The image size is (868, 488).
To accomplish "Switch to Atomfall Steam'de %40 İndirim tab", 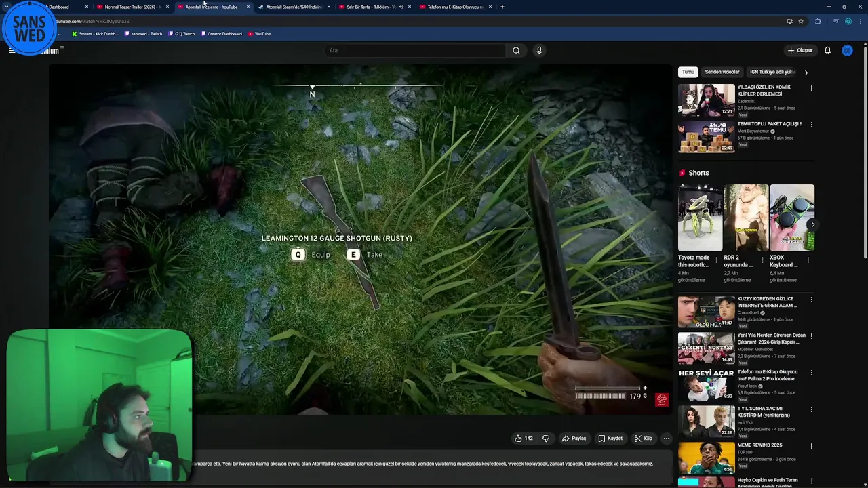I will point(293,7).
